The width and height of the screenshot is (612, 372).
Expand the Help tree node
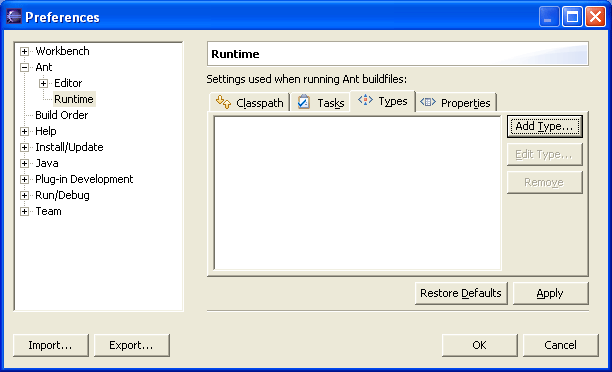pyautogui.click(x=24, y=131)
